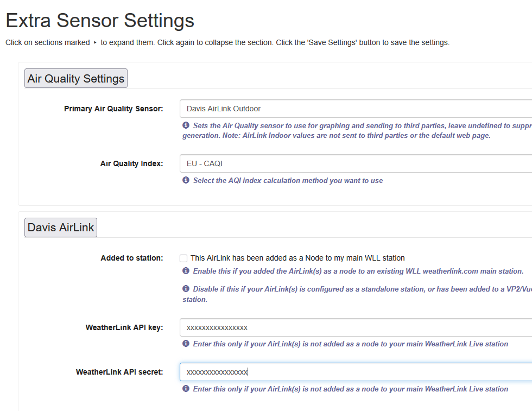532x411 pixels.
Task: Click info icon next to "Disable if this if"
Action: (x=186, y=289)
